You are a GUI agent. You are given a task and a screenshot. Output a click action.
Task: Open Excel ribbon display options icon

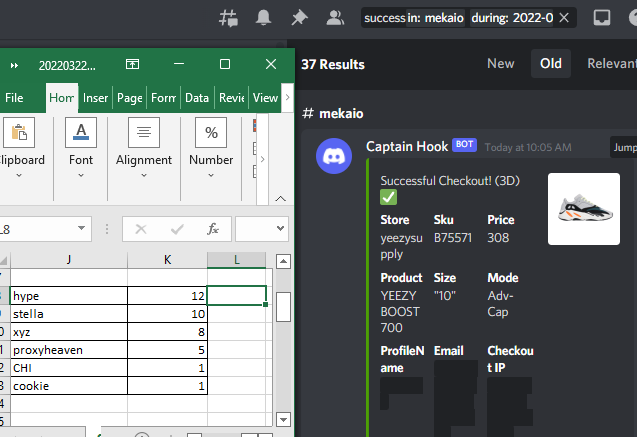(132, 64)
